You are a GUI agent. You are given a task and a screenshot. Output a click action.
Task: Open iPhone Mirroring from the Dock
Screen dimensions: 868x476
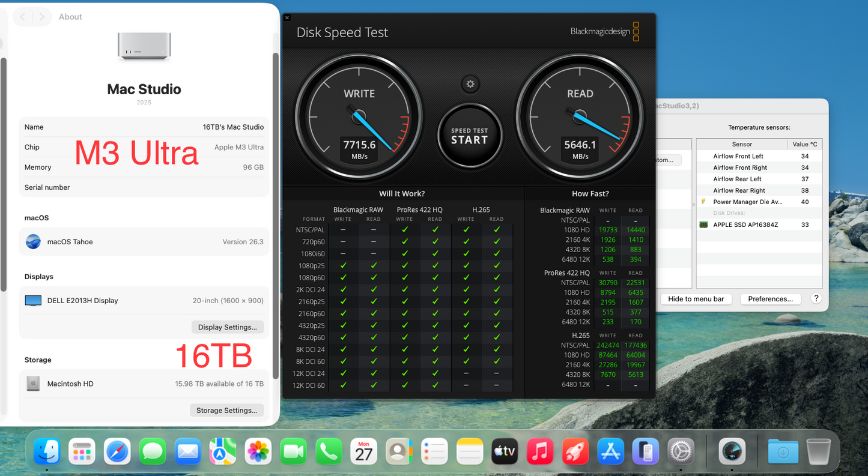click(646, 451)
